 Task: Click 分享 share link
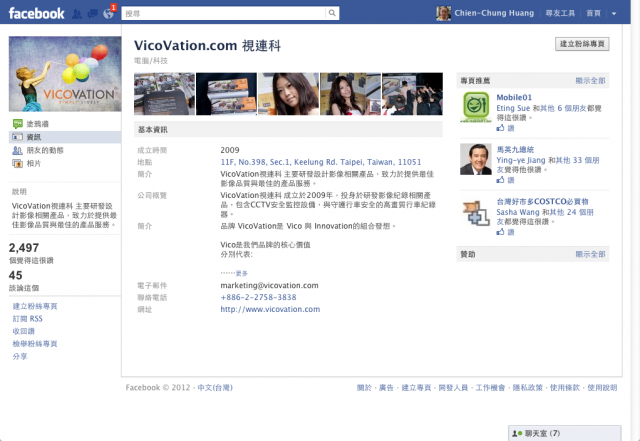20,356
